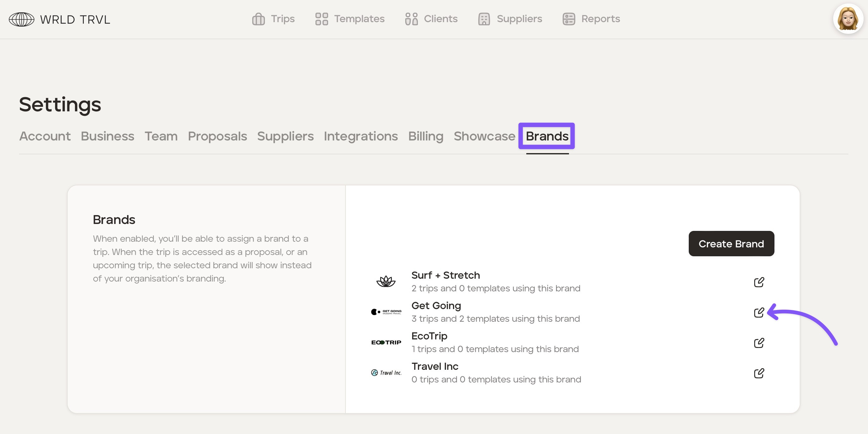Click the Travel Inc brand logo
The width and height of the screenshot is (868, 434).
(x=386, y=373)
